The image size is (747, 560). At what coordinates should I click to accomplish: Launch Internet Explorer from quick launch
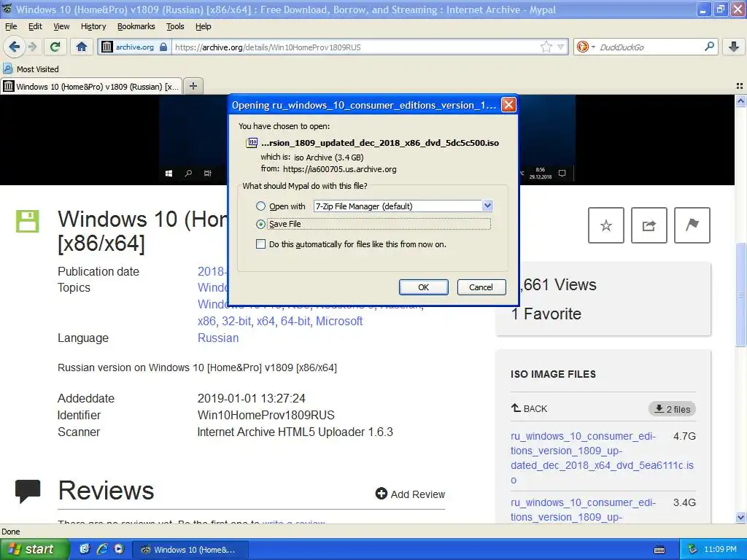pyautogui.click(x=102, y=549)
